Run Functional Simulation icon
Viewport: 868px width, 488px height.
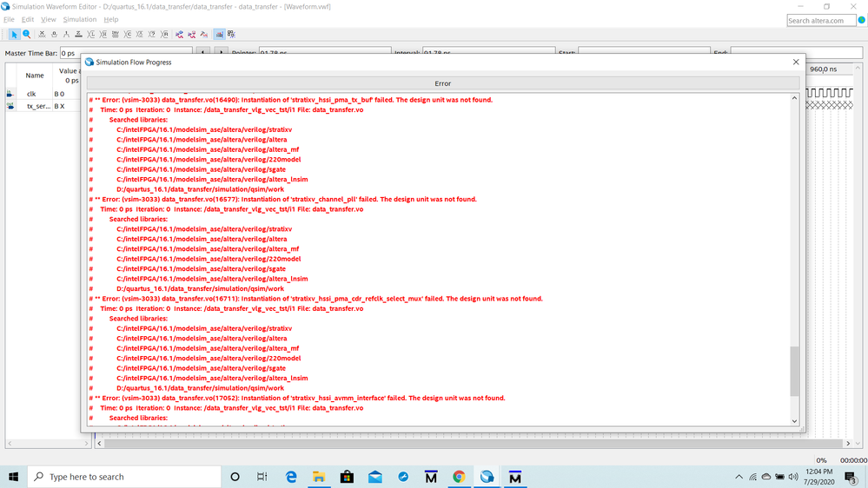coord(179,35)
